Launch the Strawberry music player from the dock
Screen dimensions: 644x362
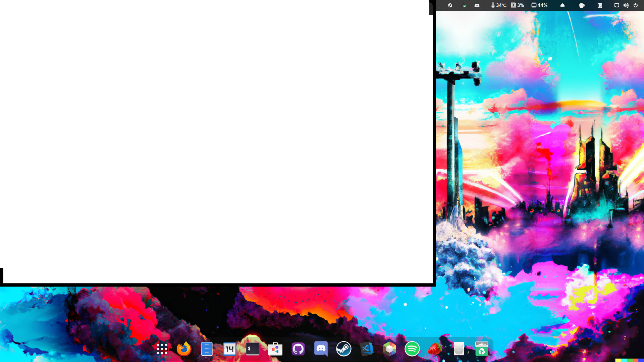435,349
